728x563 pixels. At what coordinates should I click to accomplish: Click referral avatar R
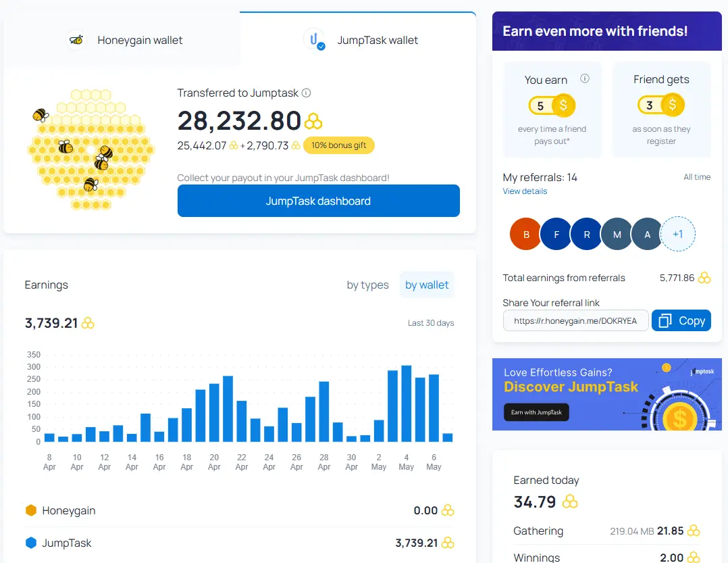pos(587,234)
